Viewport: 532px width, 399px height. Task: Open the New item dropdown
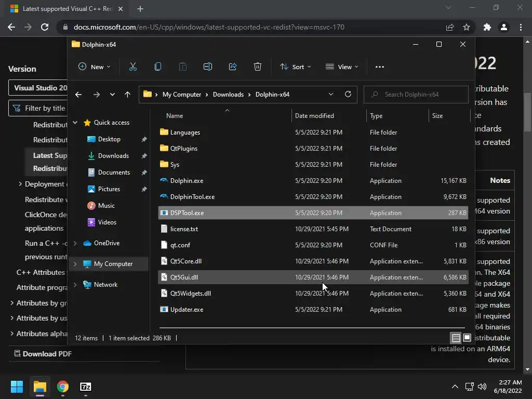click(x=95, y=67)
